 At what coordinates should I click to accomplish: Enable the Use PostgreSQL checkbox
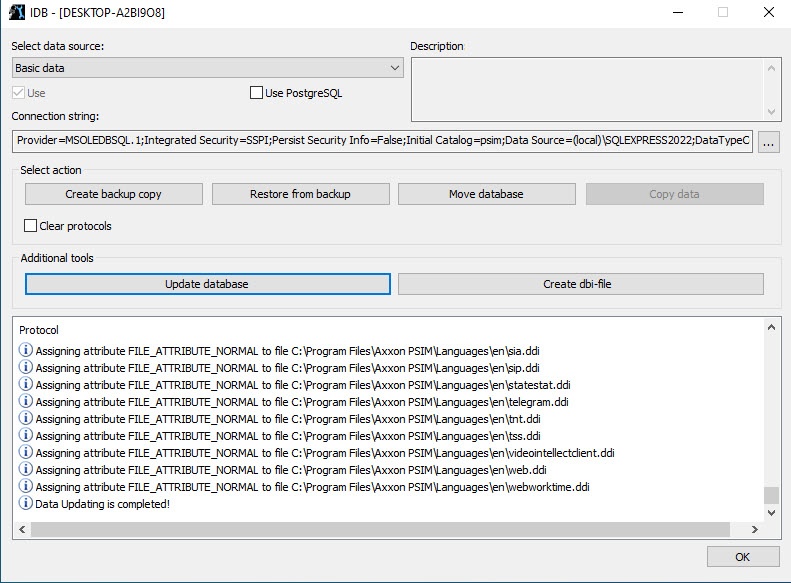[256, 93]
